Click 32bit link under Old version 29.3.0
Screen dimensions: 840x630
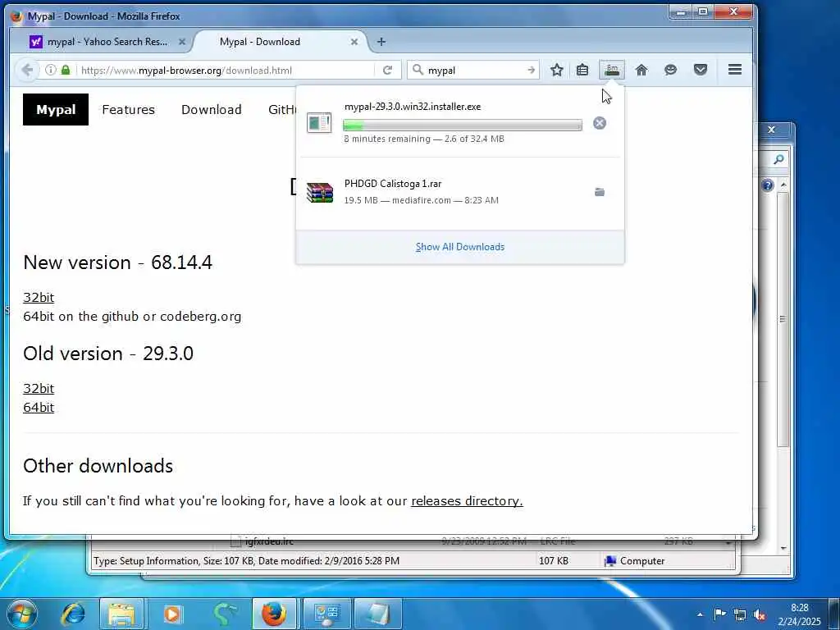[x=39, y=388]
